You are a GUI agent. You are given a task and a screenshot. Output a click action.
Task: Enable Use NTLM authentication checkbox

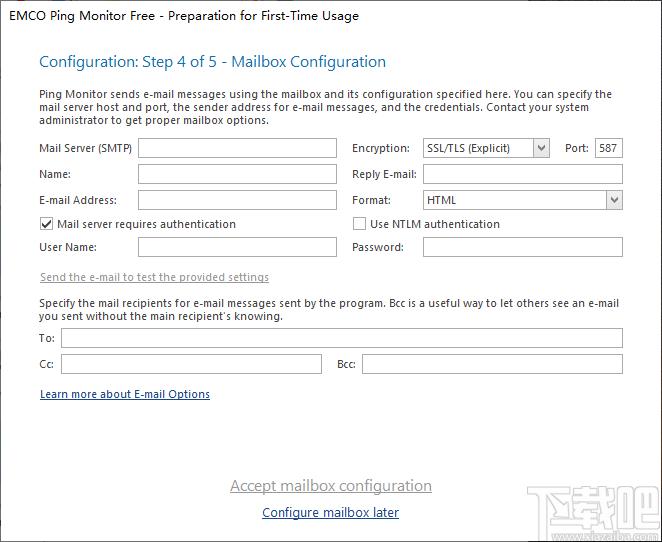[x=359, y=224]
